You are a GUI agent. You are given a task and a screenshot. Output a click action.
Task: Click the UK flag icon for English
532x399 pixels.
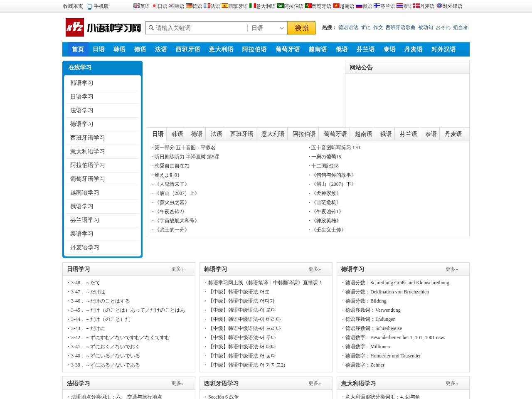pos(136,6)
